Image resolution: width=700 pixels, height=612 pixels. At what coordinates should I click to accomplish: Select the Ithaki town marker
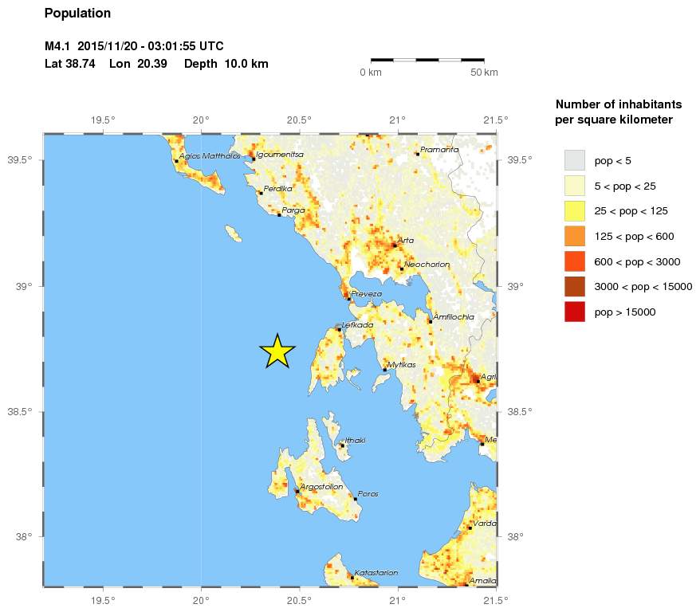(342, 445)
